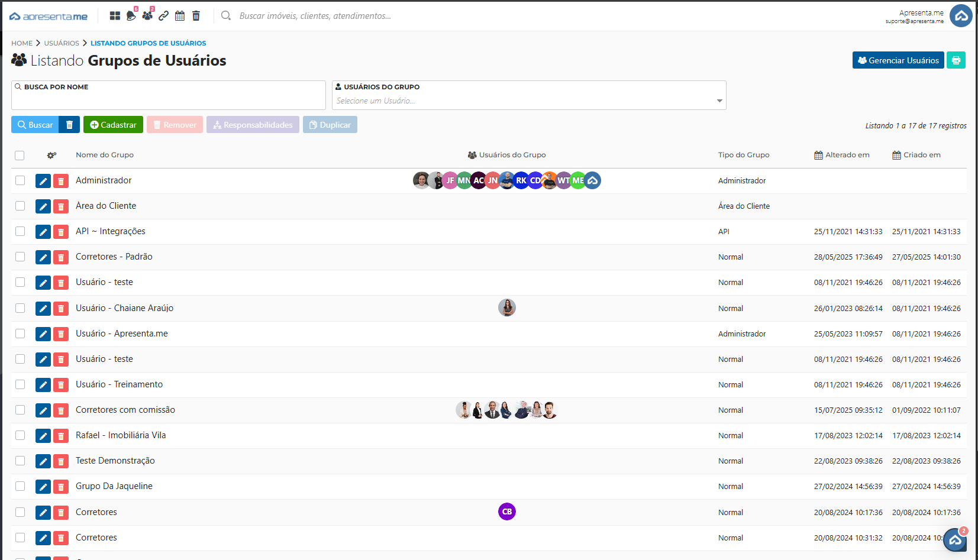Go to HOME in the breadcrumb

click(x=22, y=43)
